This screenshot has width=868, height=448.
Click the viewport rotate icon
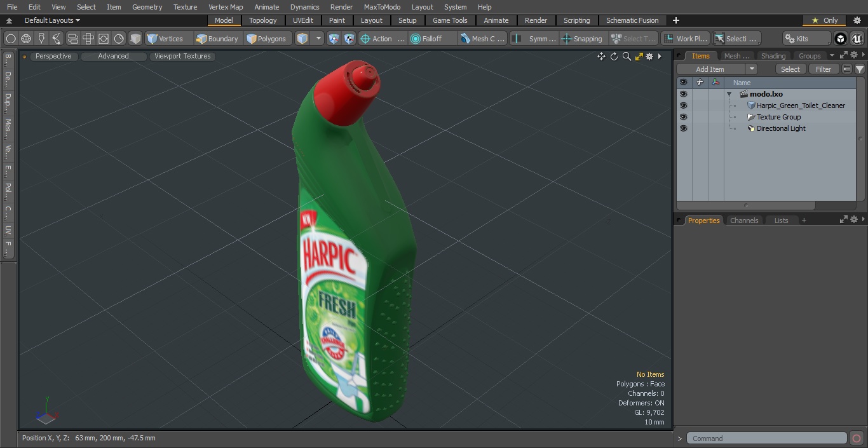[x=614, y=57]
